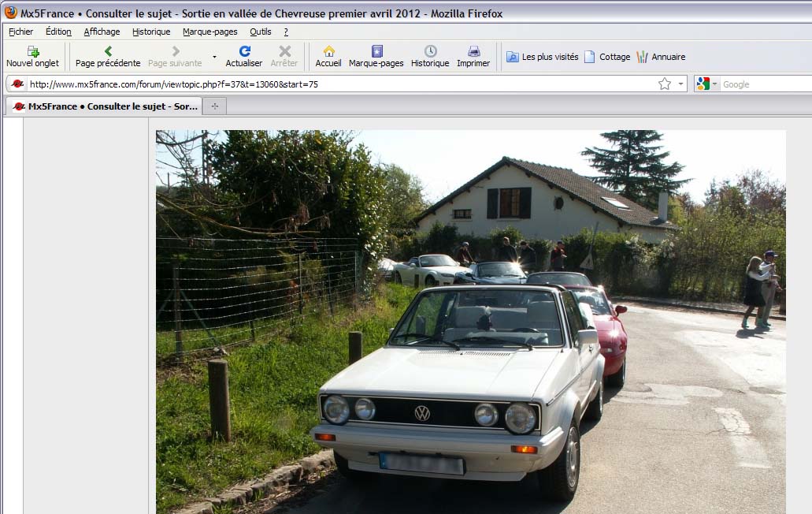Viewport: 812px width, 514px height.
Task: Reload the page with Actualiser
Action: click(x=244, y=57)
